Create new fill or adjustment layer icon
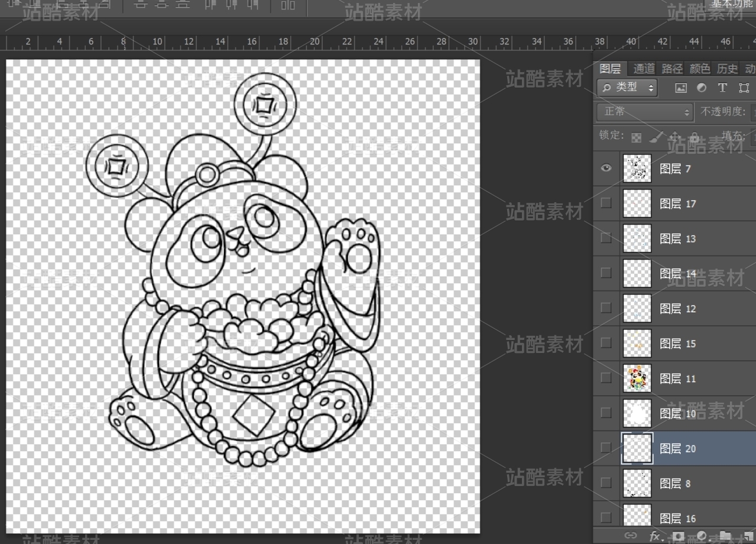This screenshot has width=756, height=544. (x=702, y=536)
